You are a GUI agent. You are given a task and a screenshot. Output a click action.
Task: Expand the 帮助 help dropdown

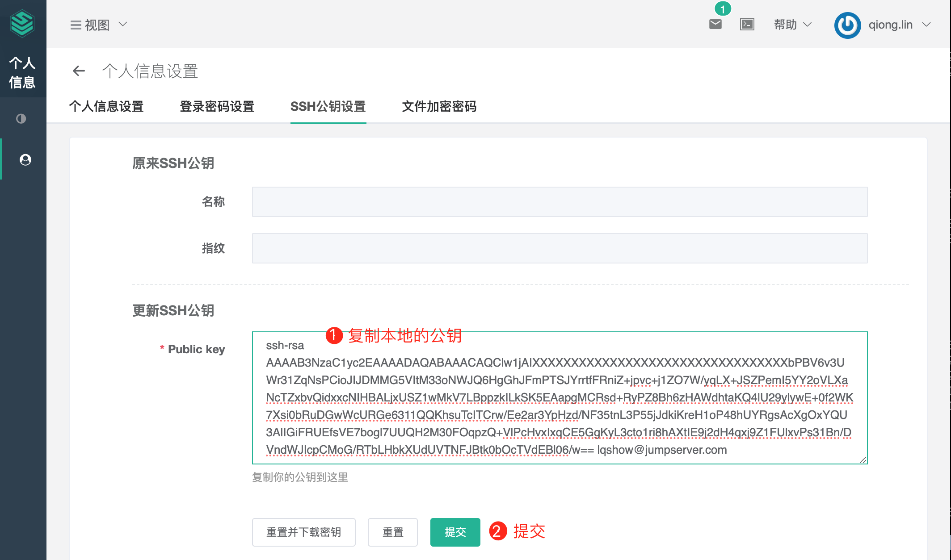point(793,25)
